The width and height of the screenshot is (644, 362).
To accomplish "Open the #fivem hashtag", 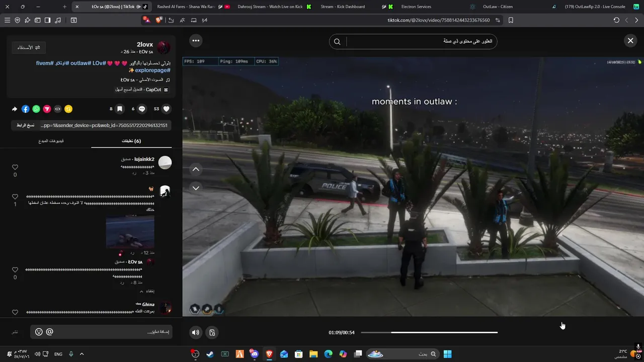I will click(45, 63).
